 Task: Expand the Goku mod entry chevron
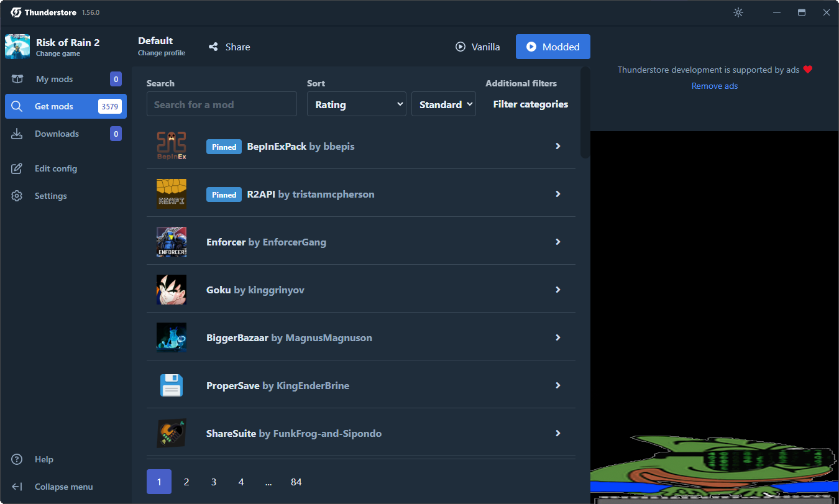click(x=558, y=290)
